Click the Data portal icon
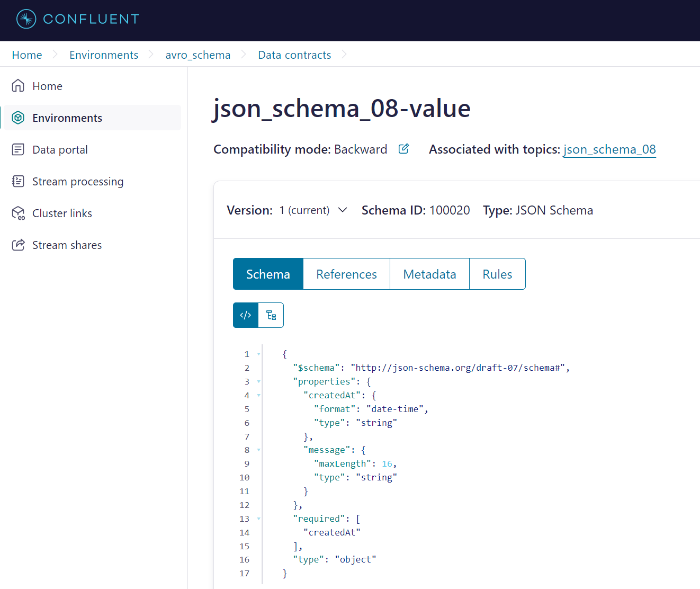700x589 pixels. [x=18, y=149]
